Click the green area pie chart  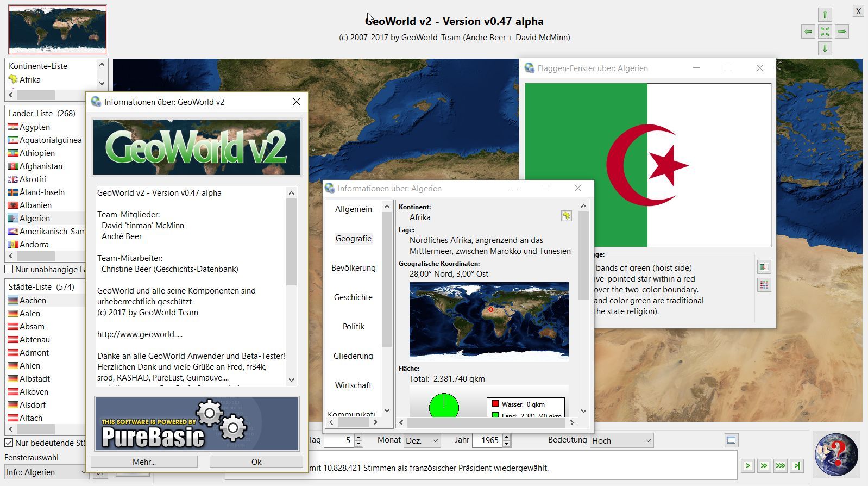[444, 405]
